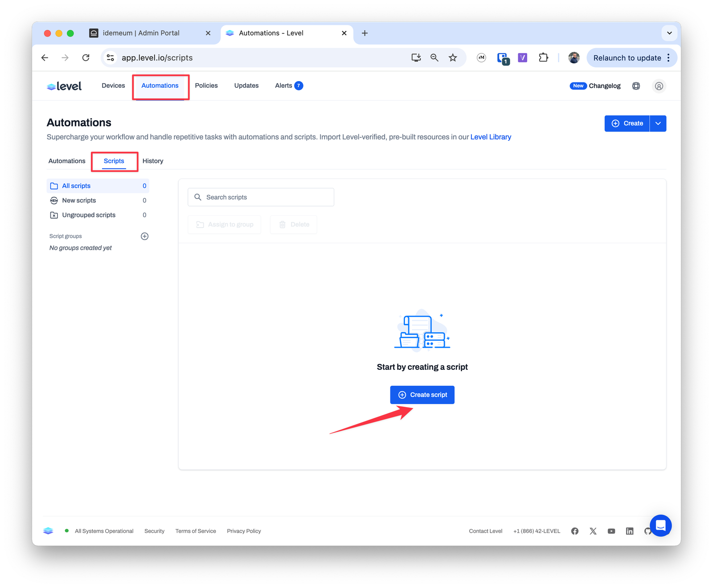Click the install app icon in address bar
713x588 pixels.
[x=416, y=57]
